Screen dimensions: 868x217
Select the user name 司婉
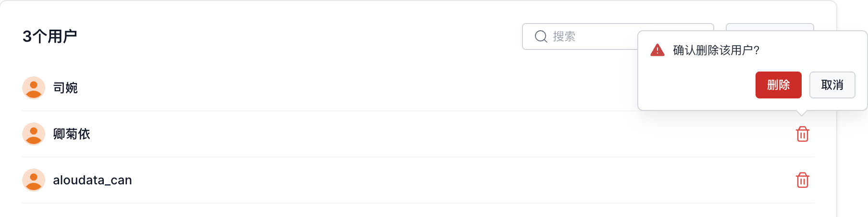[x=65, y=88]
